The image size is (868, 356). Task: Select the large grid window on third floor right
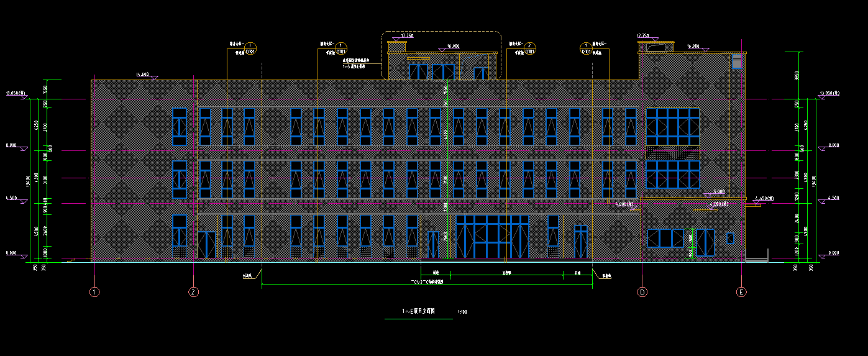(x=672, y=127)
